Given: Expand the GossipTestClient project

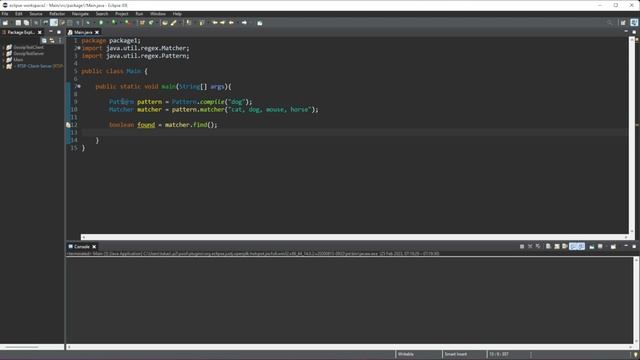Looking at the screenshot, I should coord(4,47).
